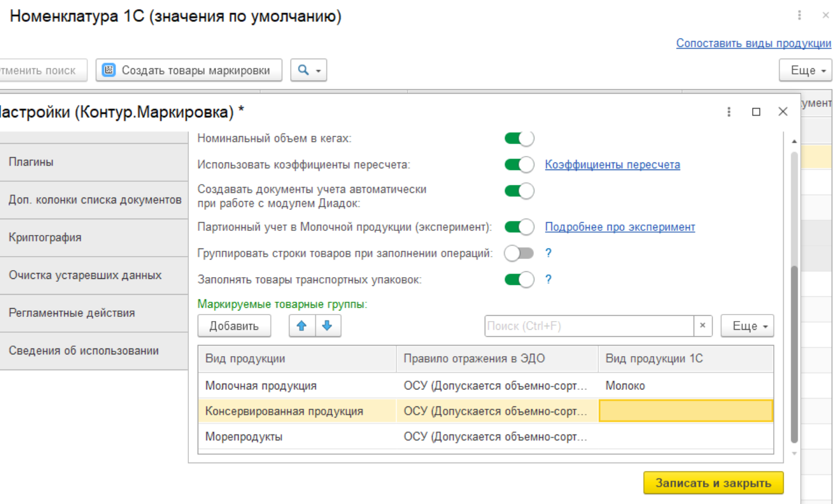Open the help question mark for grouping rows
The width and height of the screenshot is (838, 504).
tap(548, 253)
